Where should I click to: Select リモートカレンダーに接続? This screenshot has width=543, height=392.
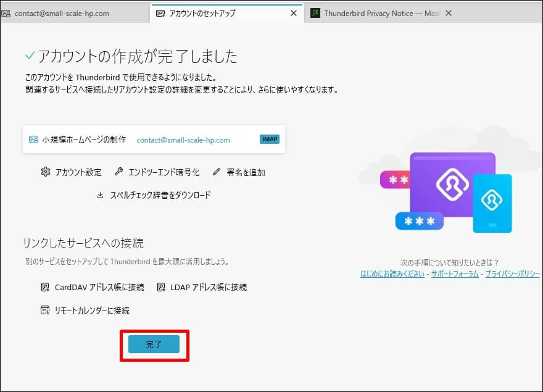coord(85,310)
